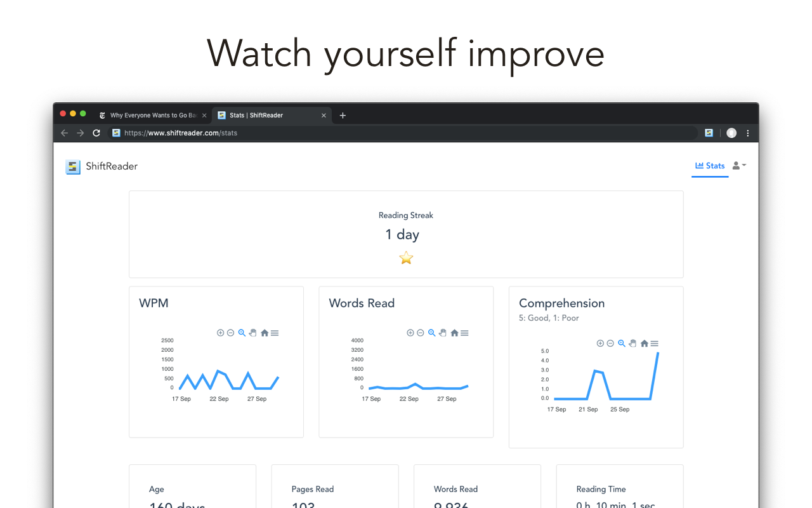Click the ShiftReader logo icon
The width and height of the screenshot is (812, 508).
click(73, 166)
